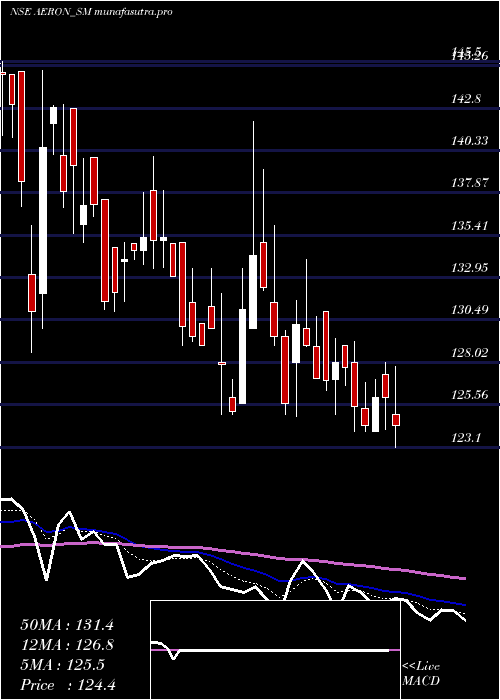This screenshot has height=700, width=500.
Task: Click the 142.8 price level label
Action: 465,99
